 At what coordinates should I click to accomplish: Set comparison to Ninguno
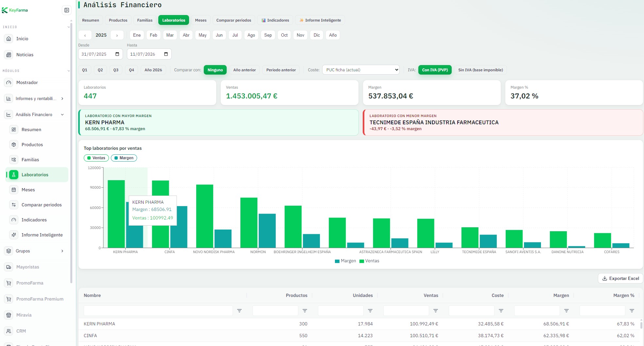tap(215, 70)
